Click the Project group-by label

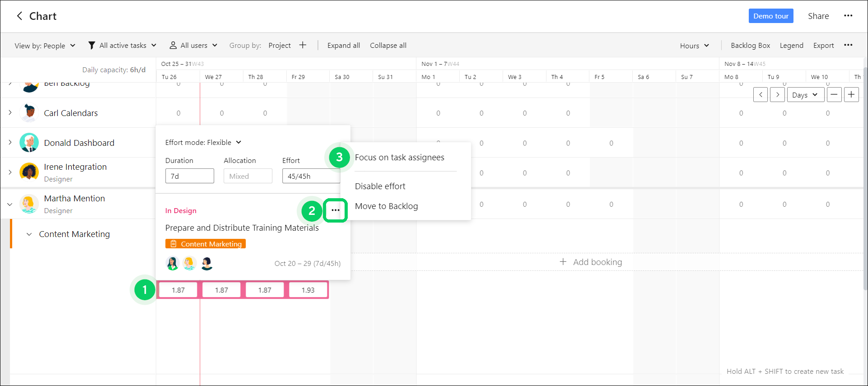click(x=280, y=45)
